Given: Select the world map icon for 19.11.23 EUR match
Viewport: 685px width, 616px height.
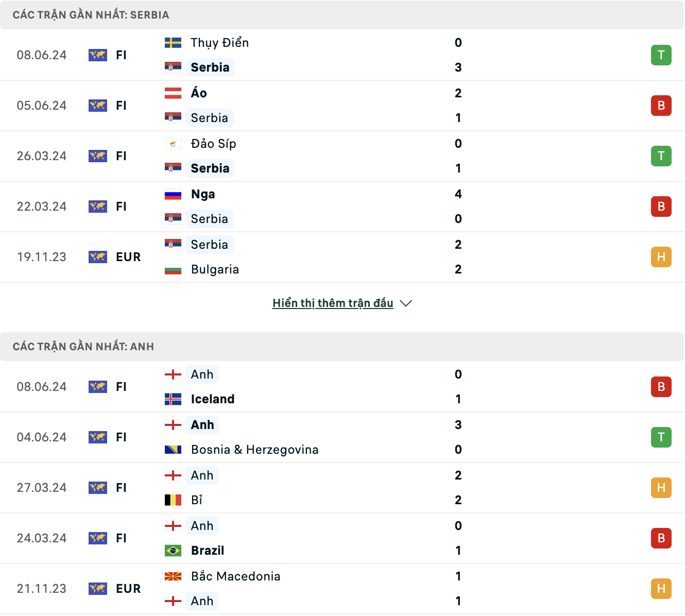Looking at the screenshot, I should (x=98, y=257).
